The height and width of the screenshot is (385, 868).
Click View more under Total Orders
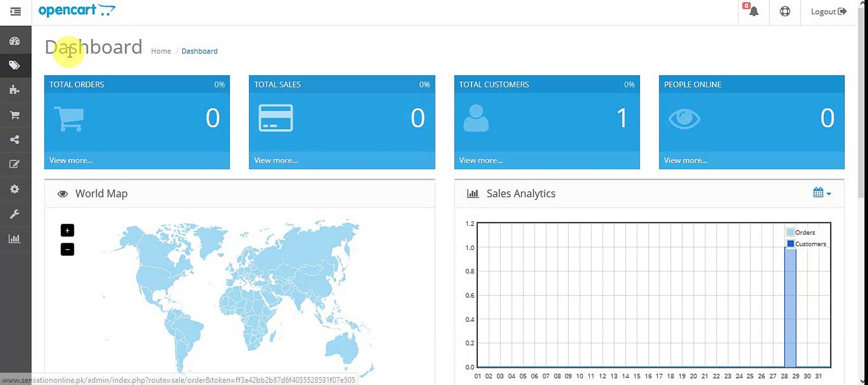[x=71, y=160]
